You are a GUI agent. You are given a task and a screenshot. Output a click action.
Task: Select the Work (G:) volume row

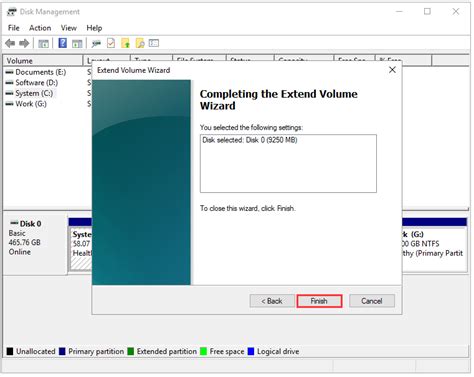[x=26, y=104]
